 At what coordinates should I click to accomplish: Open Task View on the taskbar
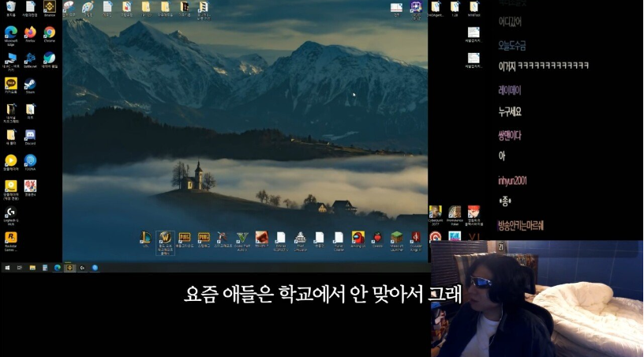pos(19,268)
